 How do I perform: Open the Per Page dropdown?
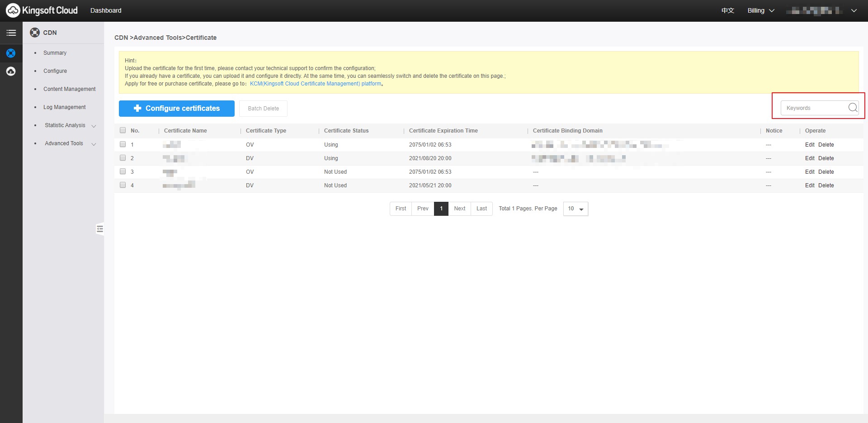(576, 209)
